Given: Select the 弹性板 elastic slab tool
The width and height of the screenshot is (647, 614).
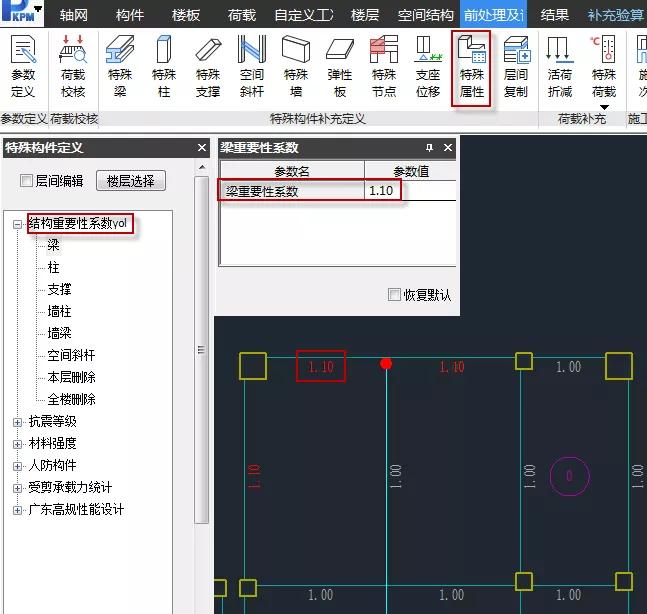Looking at the screenshot, I should [x=340, y=66].
